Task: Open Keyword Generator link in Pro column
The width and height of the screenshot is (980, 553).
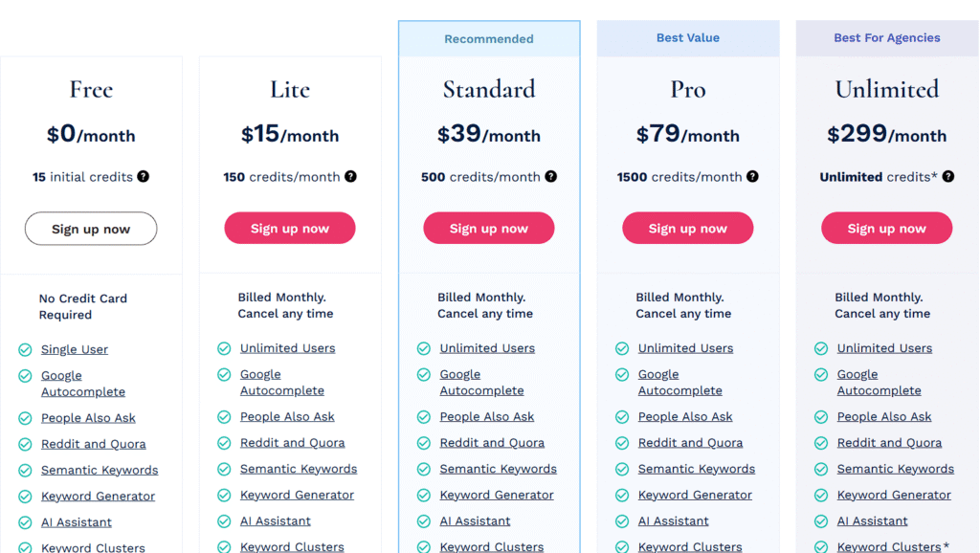Action: point(695,496)
